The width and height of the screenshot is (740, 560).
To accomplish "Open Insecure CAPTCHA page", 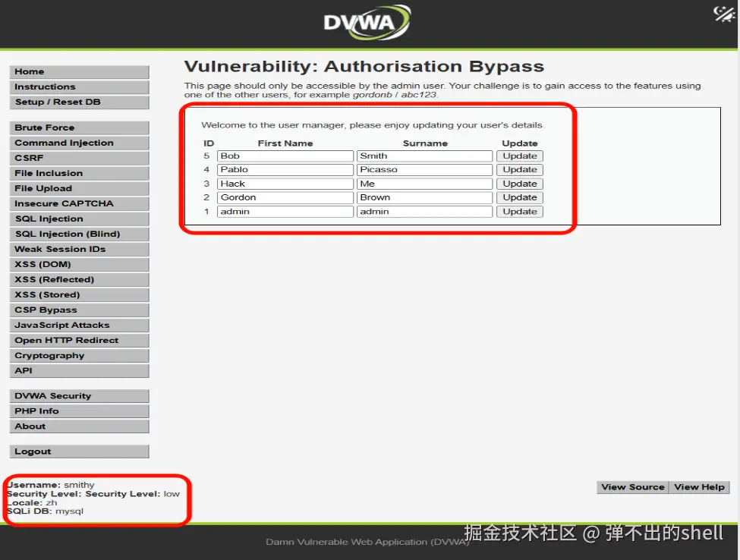I will tap(79, 203).
